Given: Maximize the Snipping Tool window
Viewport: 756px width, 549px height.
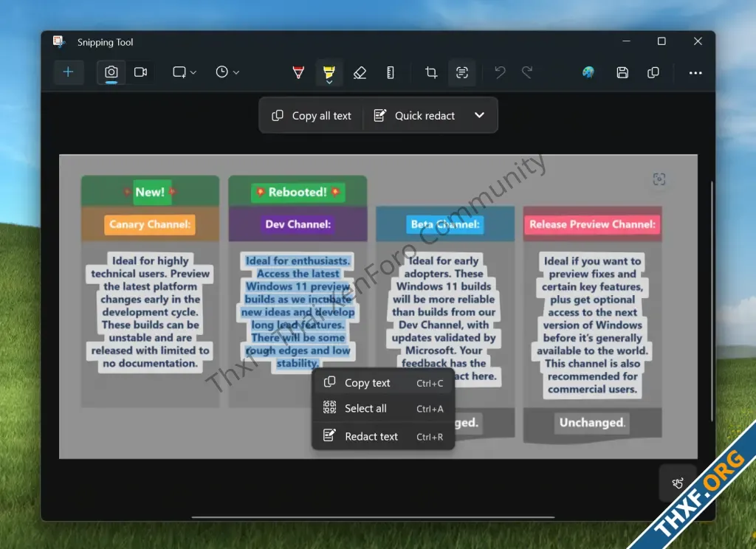Looking at the screenshot, I should pyautogui.click(x=661, y=41).
